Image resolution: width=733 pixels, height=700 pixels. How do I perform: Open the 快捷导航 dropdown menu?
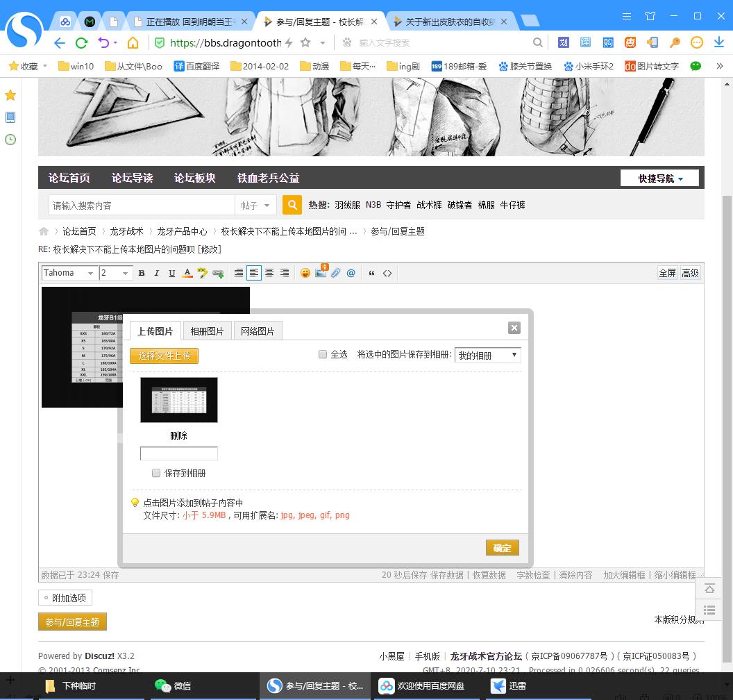(659, 178)
